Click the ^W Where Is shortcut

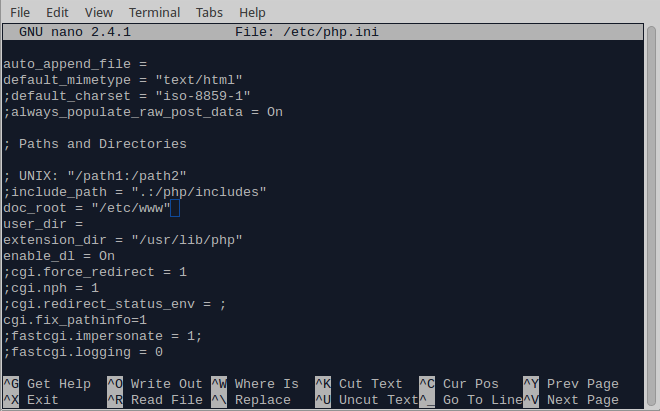pyautogui.click(x=255, y=384)
